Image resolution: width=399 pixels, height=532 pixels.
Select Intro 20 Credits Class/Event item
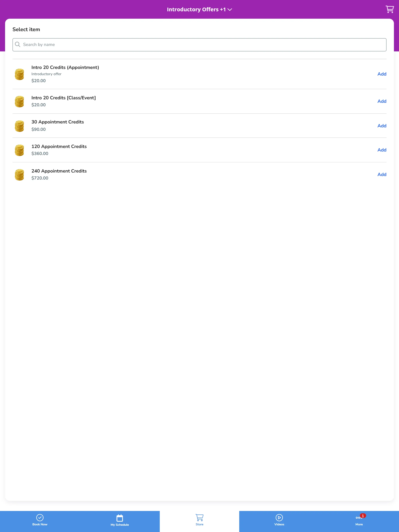(x=199, y=101)
